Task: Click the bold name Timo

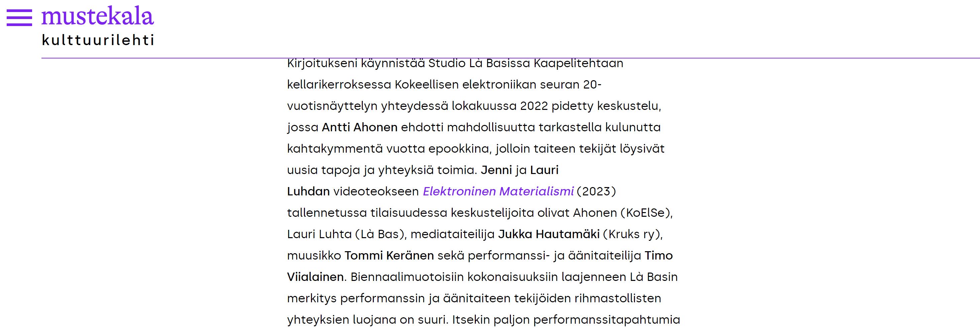Action: (x=659, y=256)
